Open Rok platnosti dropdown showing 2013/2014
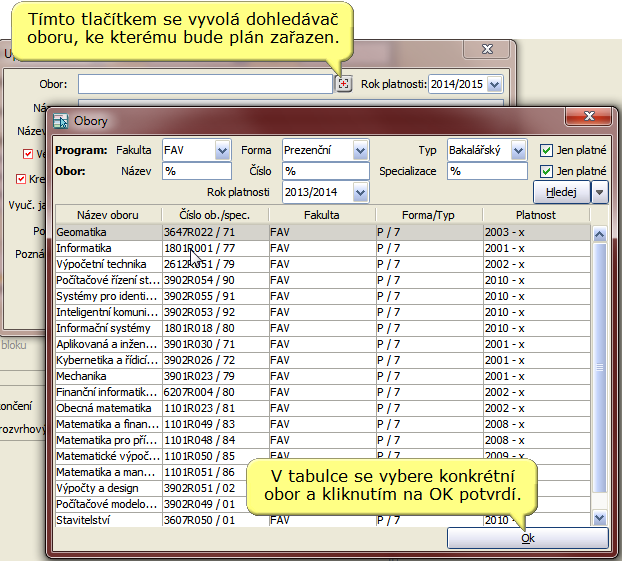Screen dimensions: 622x561 coord(360,192)
